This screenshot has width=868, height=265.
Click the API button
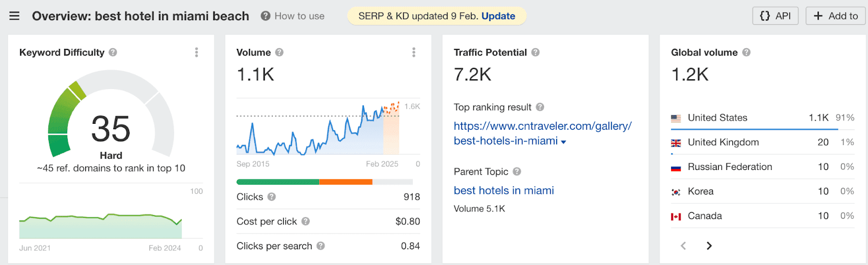(x=775, y=16)
